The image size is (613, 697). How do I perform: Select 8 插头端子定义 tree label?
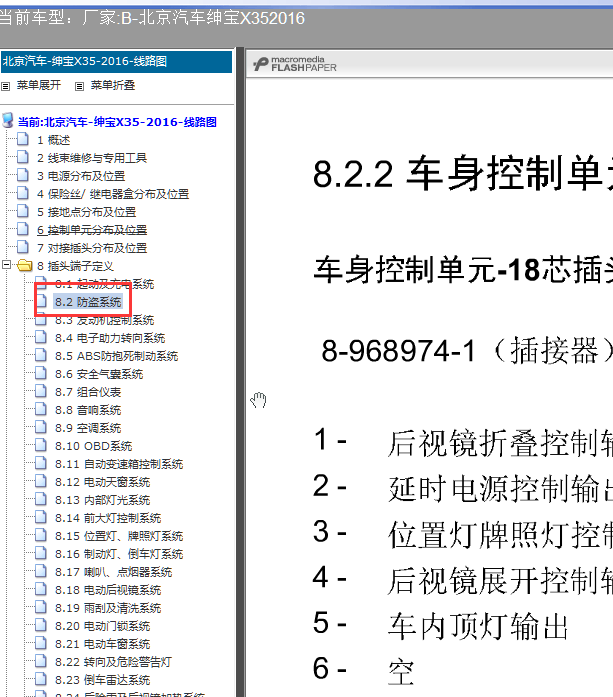(75, 266)
